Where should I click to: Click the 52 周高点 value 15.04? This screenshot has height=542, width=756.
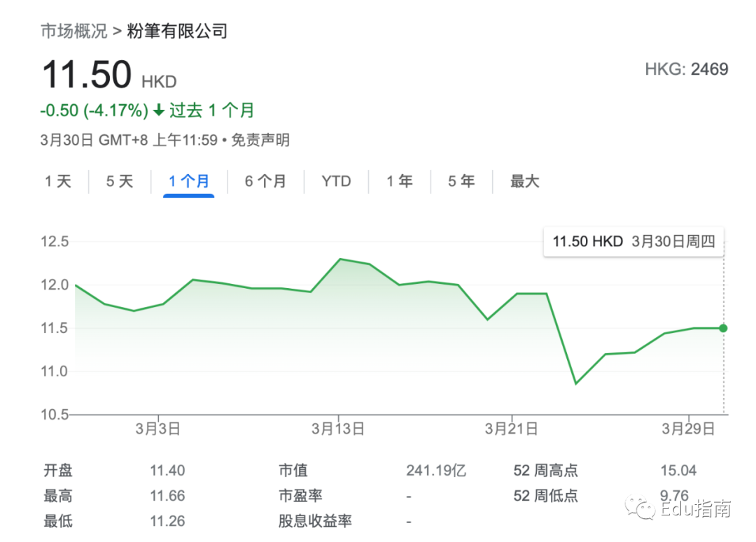pyautogui.click(x=678, y=470)
